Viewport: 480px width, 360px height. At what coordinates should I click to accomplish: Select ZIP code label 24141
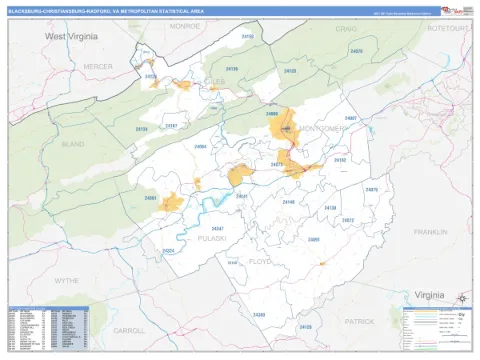coord(242,196)
